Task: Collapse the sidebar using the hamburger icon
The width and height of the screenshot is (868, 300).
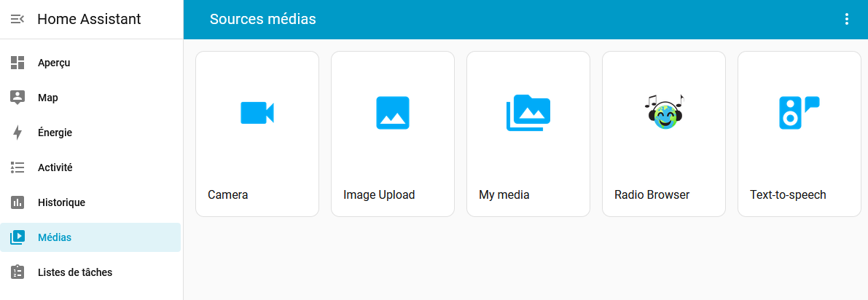Action: coord(18,20)
